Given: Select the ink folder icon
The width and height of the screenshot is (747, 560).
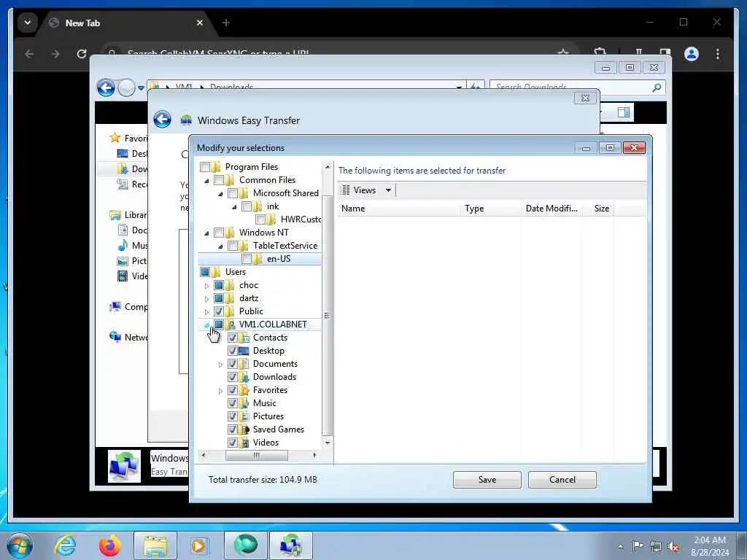Looking at the screenshot, I should (x=258, y=206).
